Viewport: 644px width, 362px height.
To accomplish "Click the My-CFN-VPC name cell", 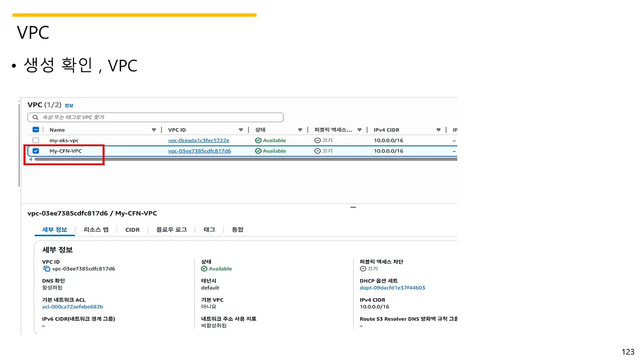I will click(x=65, y=151).
